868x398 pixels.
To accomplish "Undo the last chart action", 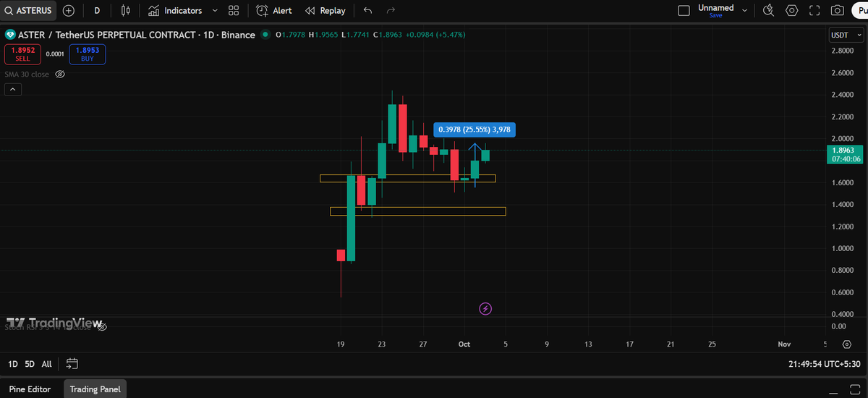I will click(368, 11).
